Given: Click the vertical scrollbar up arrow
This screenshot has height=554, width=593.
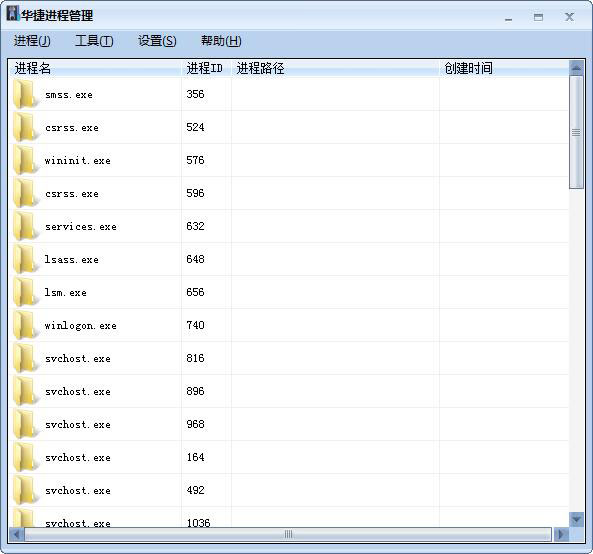Looking at the screenshot, I should [x=576, y=68].
